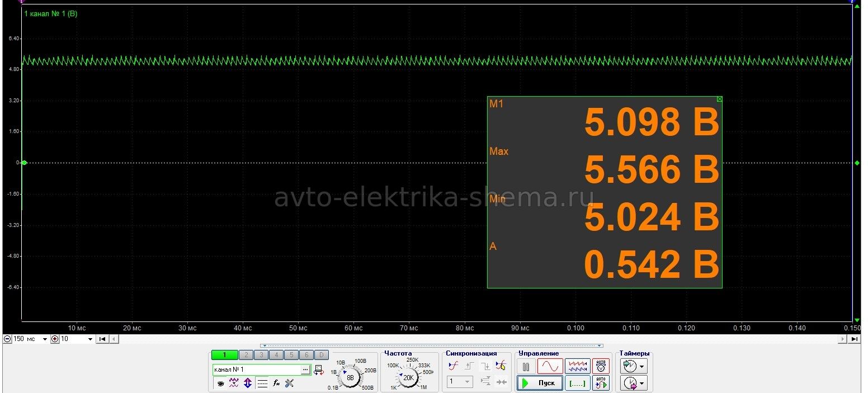This screenshot has height=393, width=868.
Task: Open the zoom value 10 dropdown
Action: tap(91, 339)
